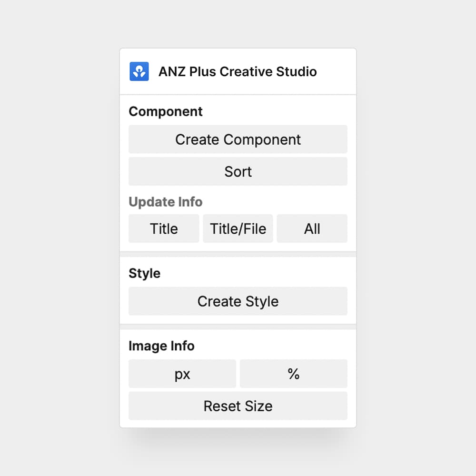Click the ANZ Plus Creative Studio logo icon

(139, 71)
